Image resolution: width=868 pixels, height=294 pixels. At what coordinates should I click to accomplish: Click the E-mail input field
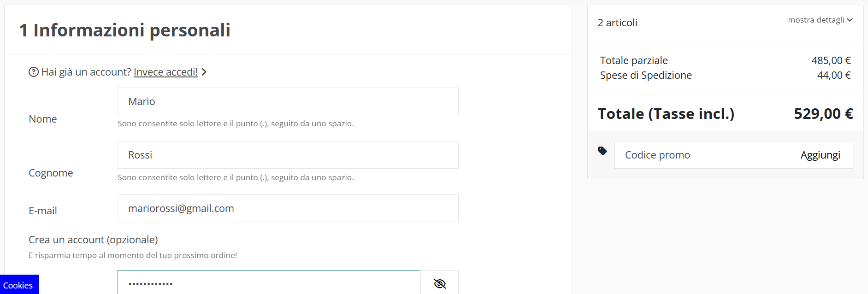[288, 208]
